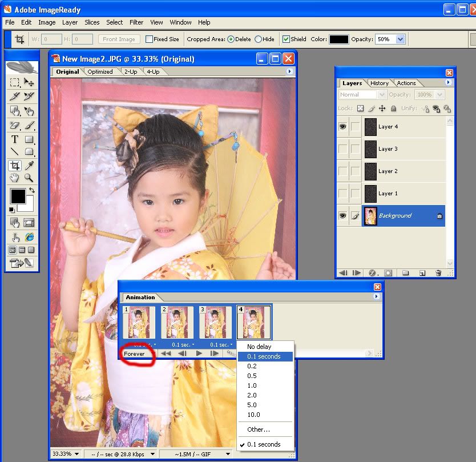Viewport: 476px width, 462px height.
Task: Choose 0.5 from the delay menu
Action: (x=252, y=376)
